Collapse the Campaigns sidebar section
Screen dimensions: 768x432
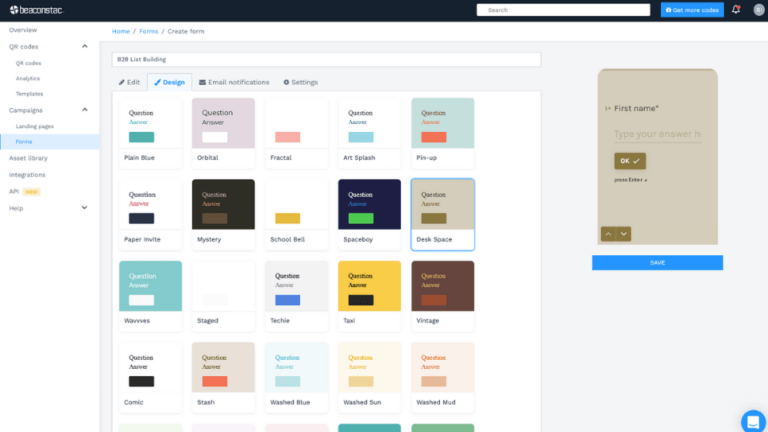[85, 109]
